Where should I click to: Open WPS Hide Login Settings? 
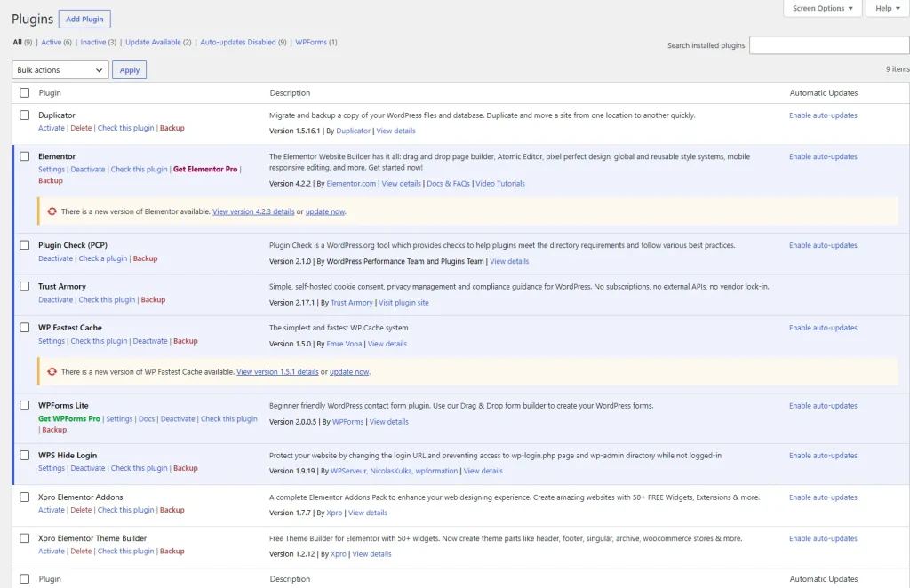click(51, 468)
